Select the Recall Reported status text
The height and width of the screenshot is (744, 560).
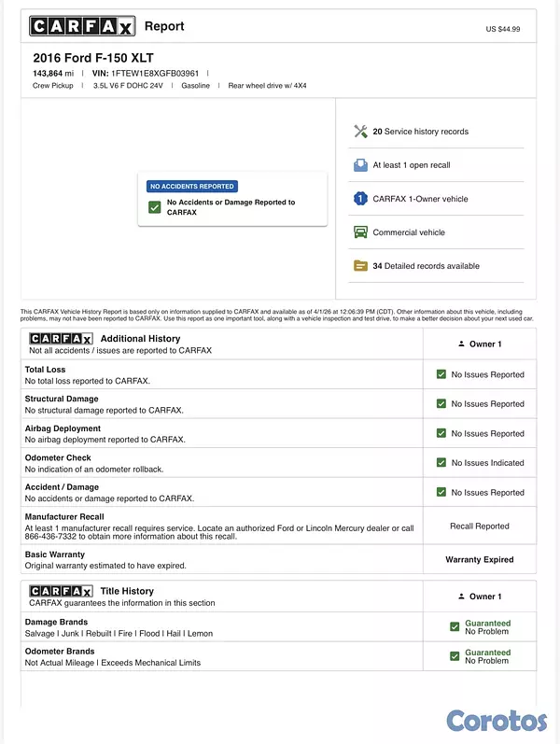coord(480,526)
